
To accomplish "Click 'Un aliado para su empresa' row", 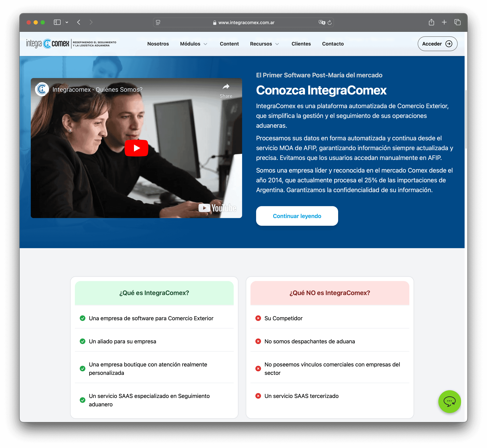I will pos(154,341).
